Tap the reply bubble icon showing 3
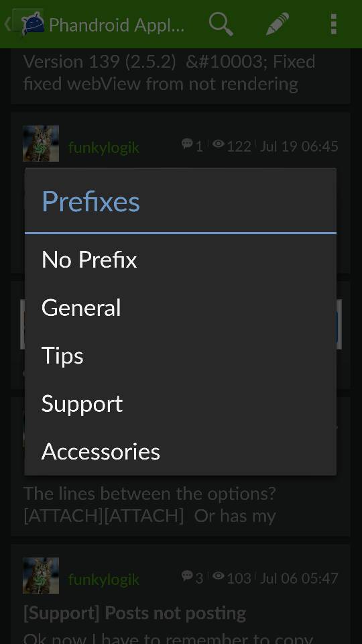Viewport: 362px width, 644px height. pyautogui.click(x=187, y=576)
